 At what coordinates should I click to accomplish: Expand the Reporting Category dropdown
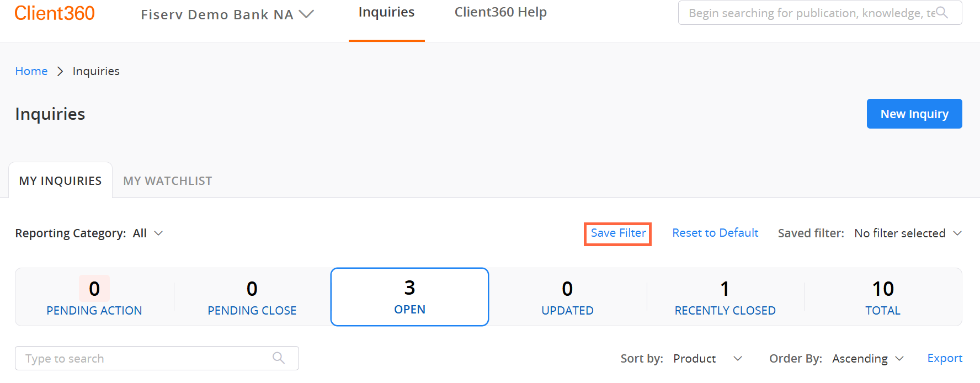point(148,233)
